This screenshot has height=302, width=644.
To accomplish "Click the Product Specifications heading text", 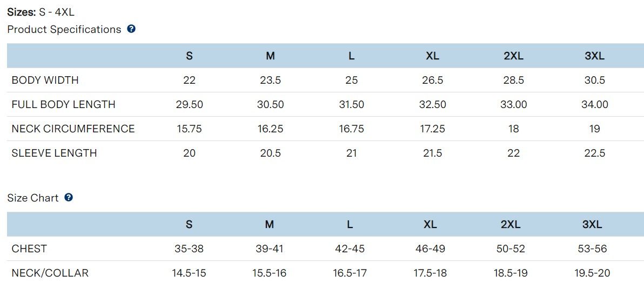I will (64, 30).
